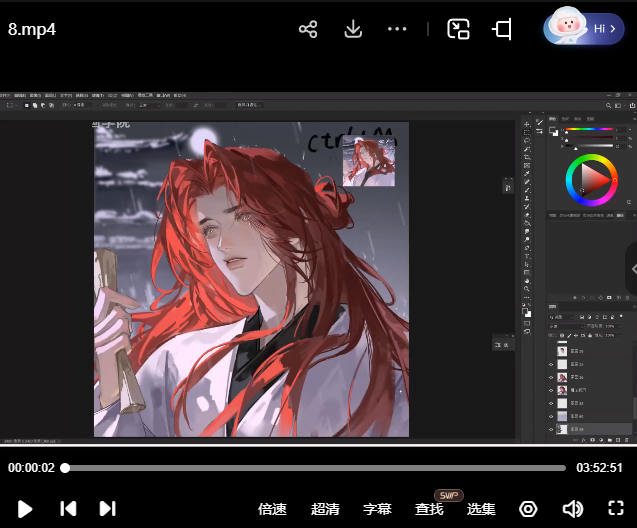
Task: Click the color wheel in the video
Action: [591, 180]
